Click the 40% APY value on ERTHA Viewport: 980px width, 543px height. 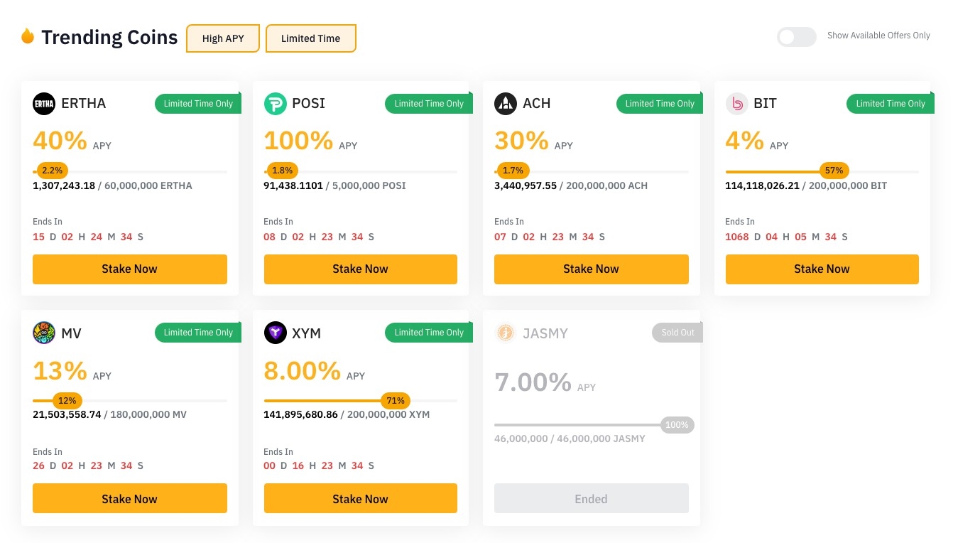(x=60, y=140)
